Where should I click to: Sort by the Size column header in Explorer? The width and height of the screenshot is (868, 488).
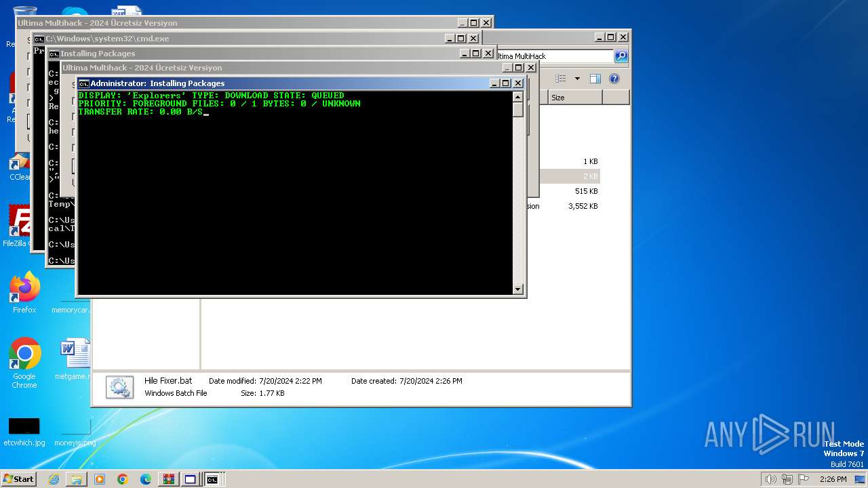click(x=575, y=98)
